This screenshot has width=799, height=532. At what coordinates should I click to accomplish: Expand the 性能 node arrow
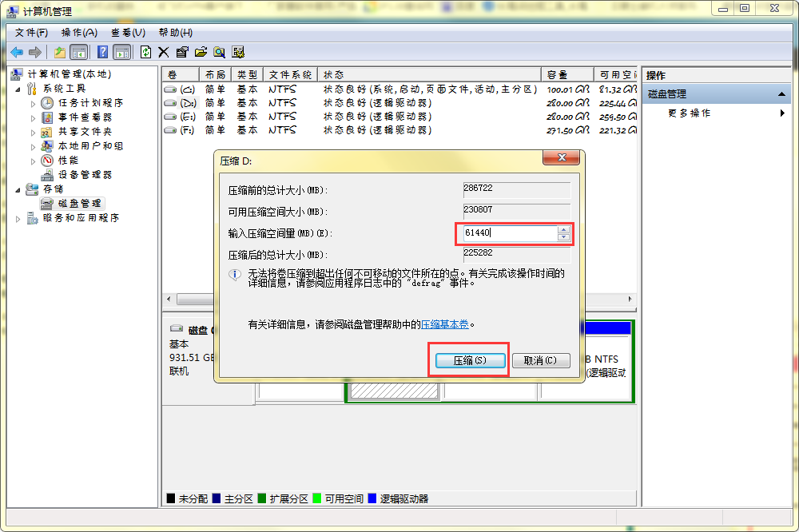tap(33, 161)
